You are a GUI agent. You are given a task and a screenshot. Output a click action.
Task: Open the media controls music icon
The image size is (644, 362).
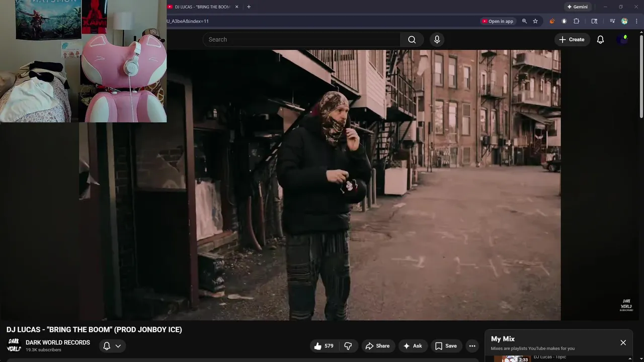tap(612, 21)
